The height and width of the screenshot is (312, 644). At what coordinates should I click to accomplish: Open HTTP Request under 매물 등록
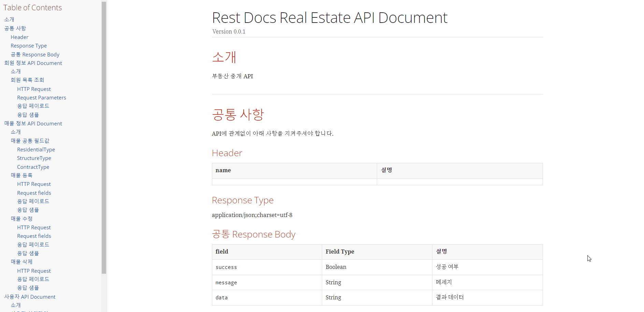(34, 184)
